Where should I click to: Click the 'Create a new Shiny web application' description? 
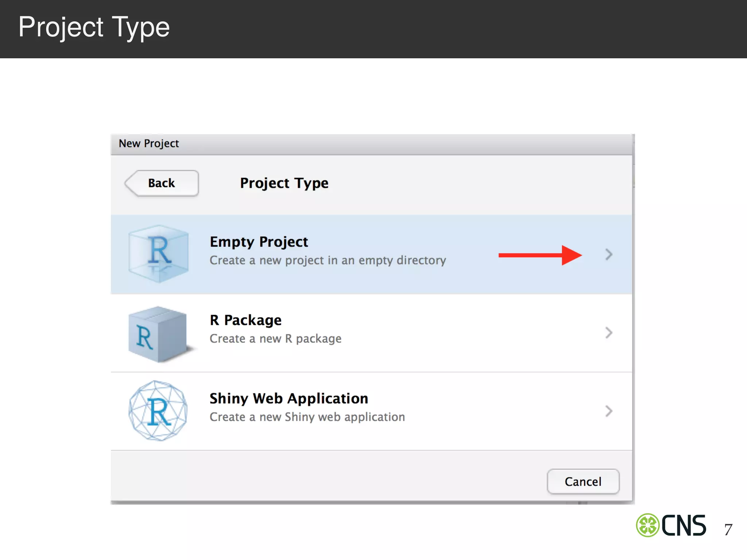pyautogui.click(x=307, y=417)
